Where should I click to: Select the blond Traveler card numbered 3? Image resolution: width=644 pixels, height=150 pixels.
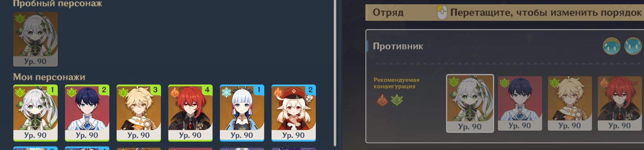[139, 113]
